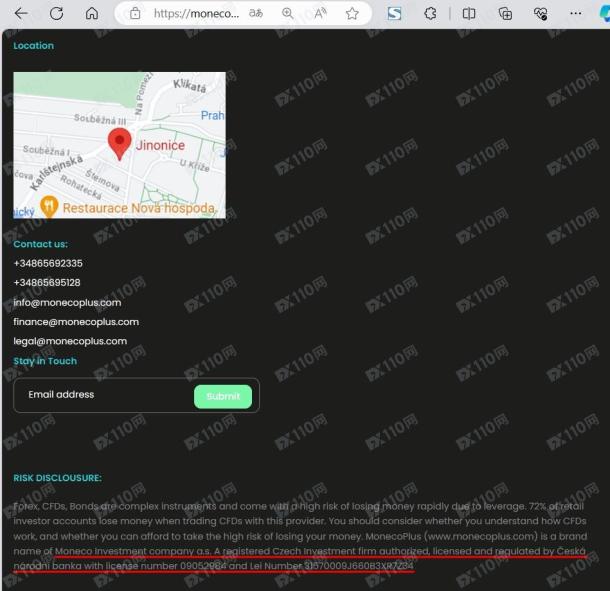
Task: Select the red Jinonice map pin
Action: point(119,144)
